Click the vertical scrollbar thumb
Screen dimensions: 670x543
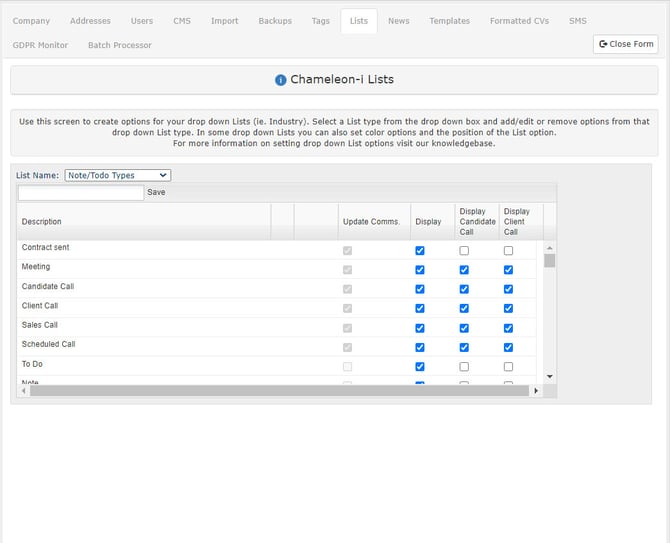tap(550, 261)
